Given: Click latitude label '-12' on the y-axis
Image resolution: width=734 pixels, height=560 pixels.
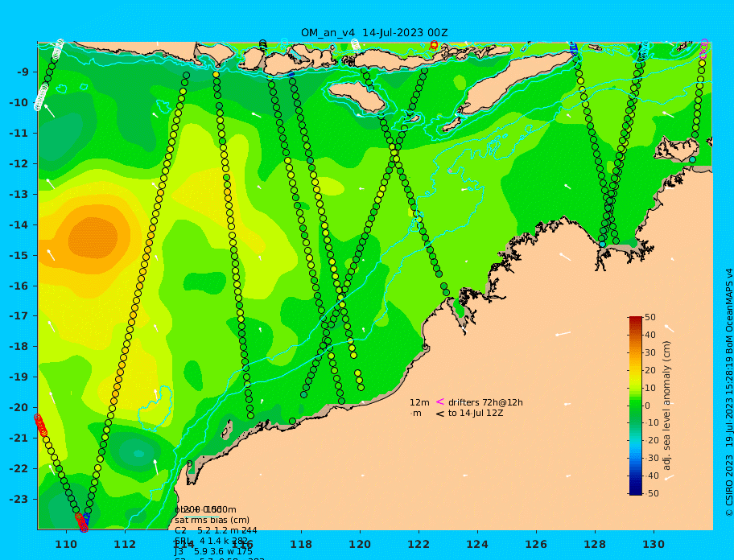Looking at the screenshot, I should [19, 164].
